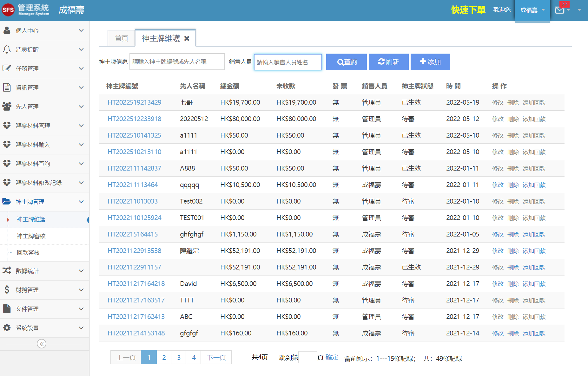Open 神主牌審核 in the sidebar
The height and width of the screenshot is (376, 588).
[x=31, y=236]
